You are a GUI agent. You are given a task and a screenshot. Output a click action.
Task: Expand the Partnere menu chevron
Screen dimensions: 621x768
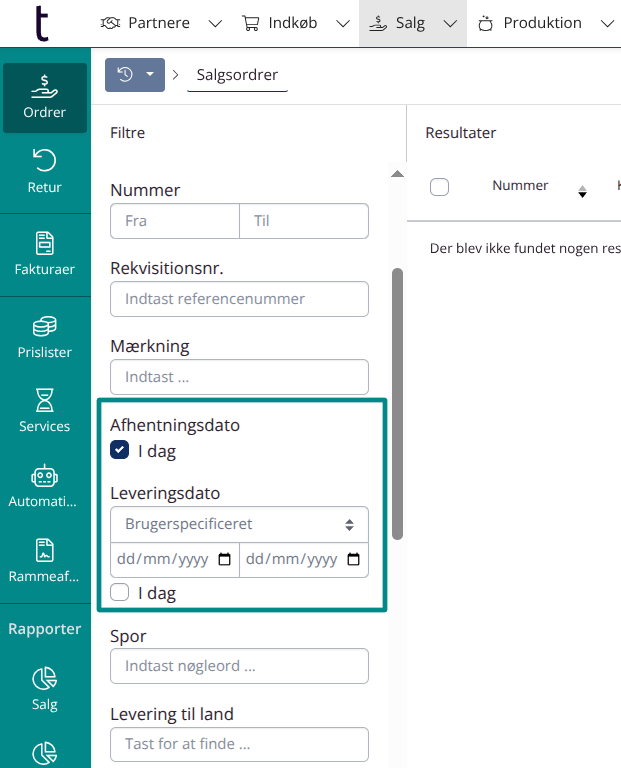215,23
